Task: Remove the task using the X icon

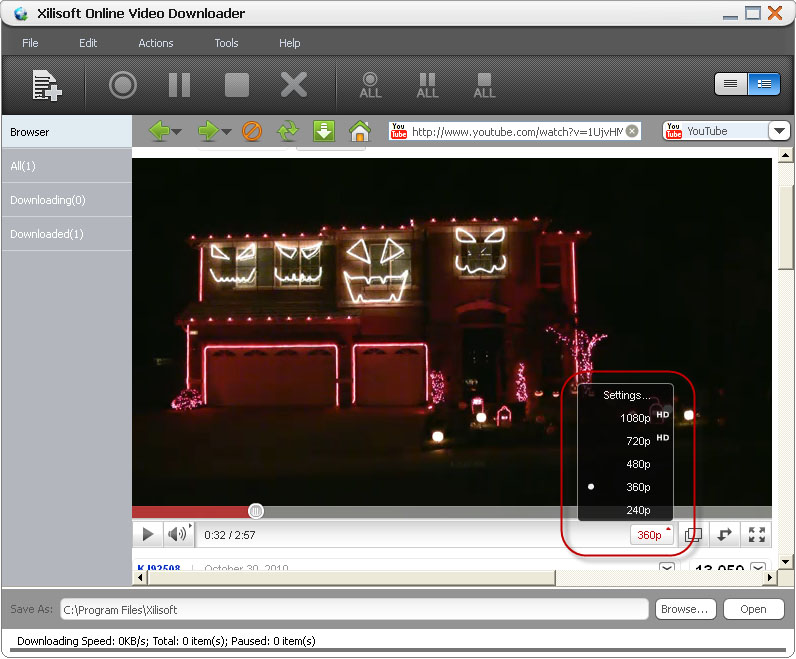Action: click(293, 85)
